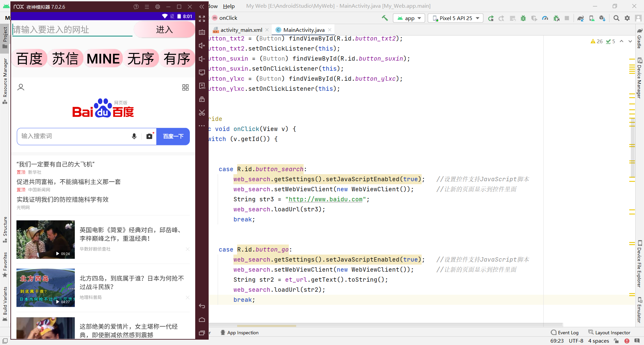Screen dimensions: 644x345
Task: Switch to the activity_main.xml tab
Action: click(241, 30)
